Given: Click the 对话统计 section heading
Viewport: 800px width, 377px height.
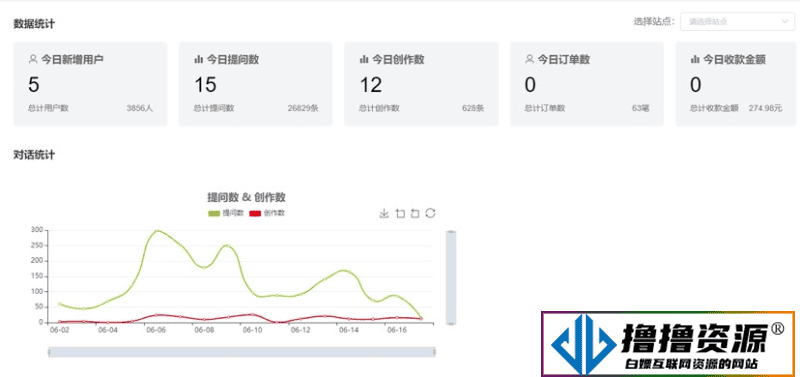Looking at the screenshot, I should tap(34, 155).
